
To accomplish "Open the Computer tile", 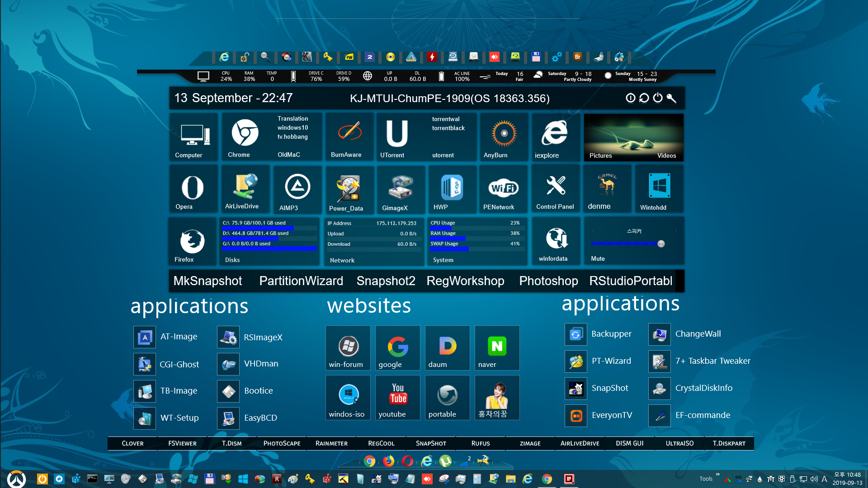I will coord(193,137).
